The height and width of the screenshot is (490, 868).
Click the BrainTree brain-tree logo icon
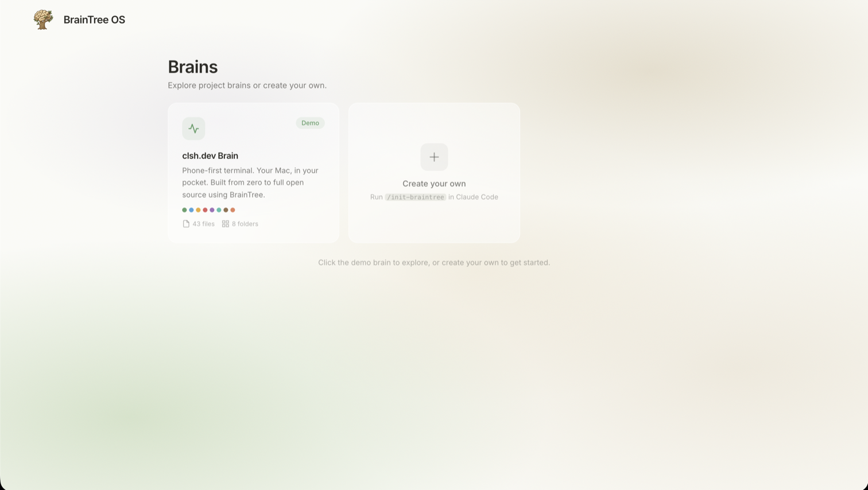(x=43, y=20)
